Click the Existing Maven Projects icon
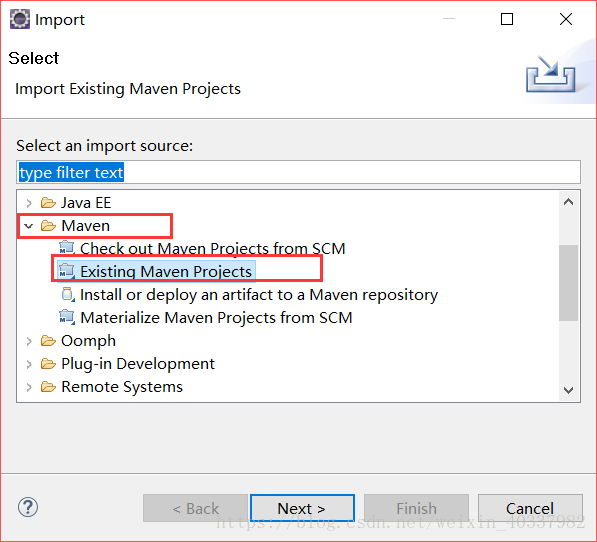This screenshot has height=542, width=597. [67, 271]
